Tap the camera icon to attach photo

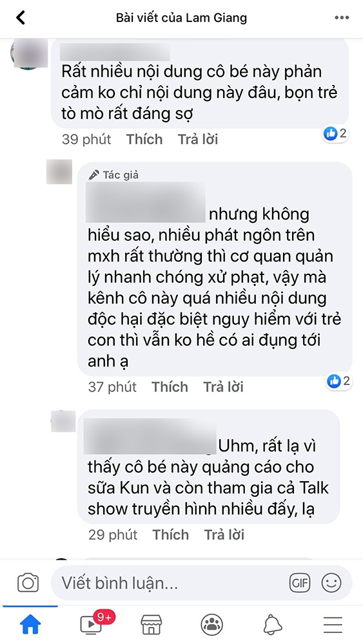(28, 583)
